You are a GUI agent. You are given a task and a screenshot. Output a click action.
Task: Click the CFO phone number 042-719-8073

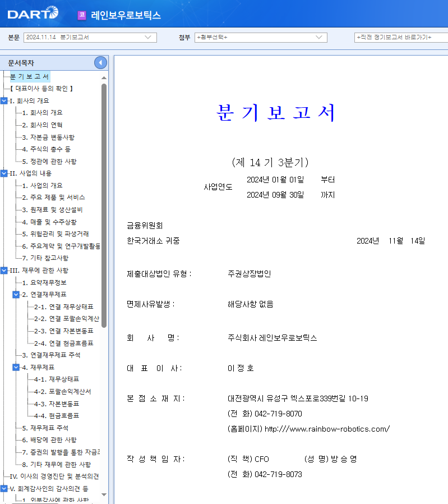(x=278, y=474)
